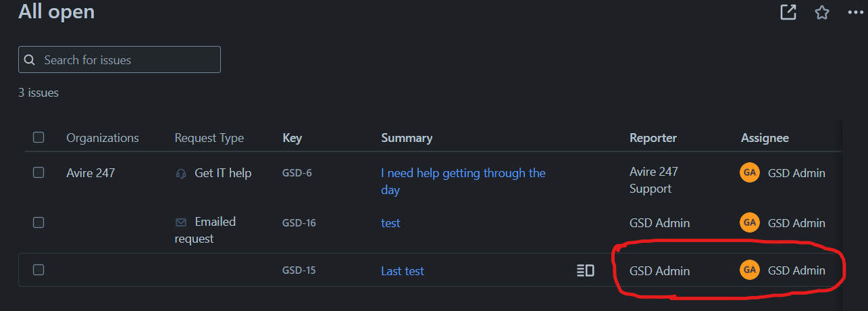
Task: Check the box for issue GSD-16
Action: click(39, 222)
